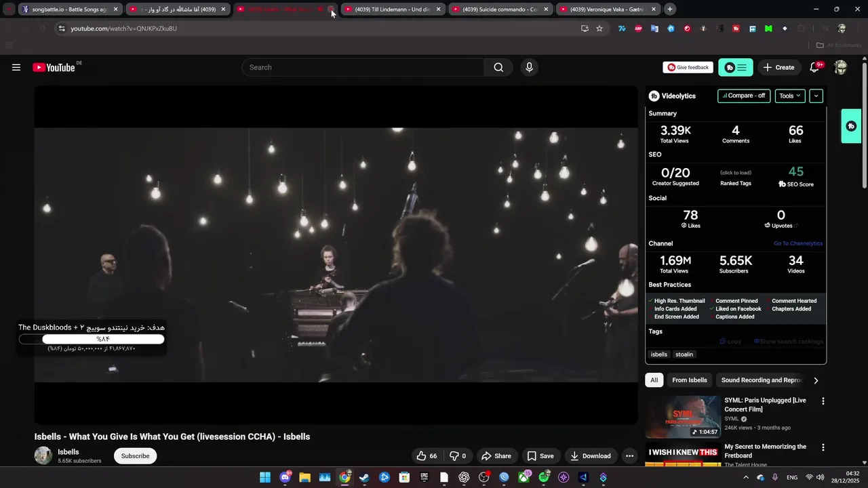Open Chrome three-dot menu
The width and height of the screenshot is (868, 488).
click(858, 28)
